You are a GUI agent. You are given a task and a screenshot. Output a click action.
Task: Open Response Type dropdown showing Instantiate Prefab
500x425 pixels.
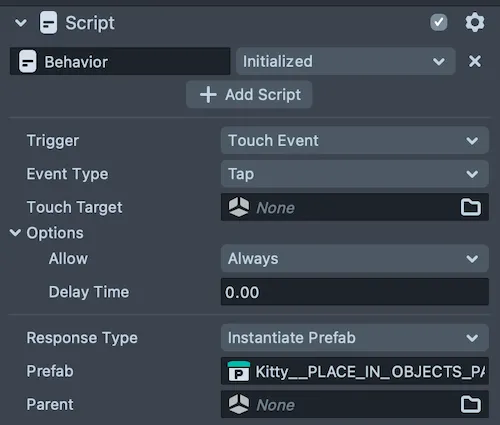[355, 338]
